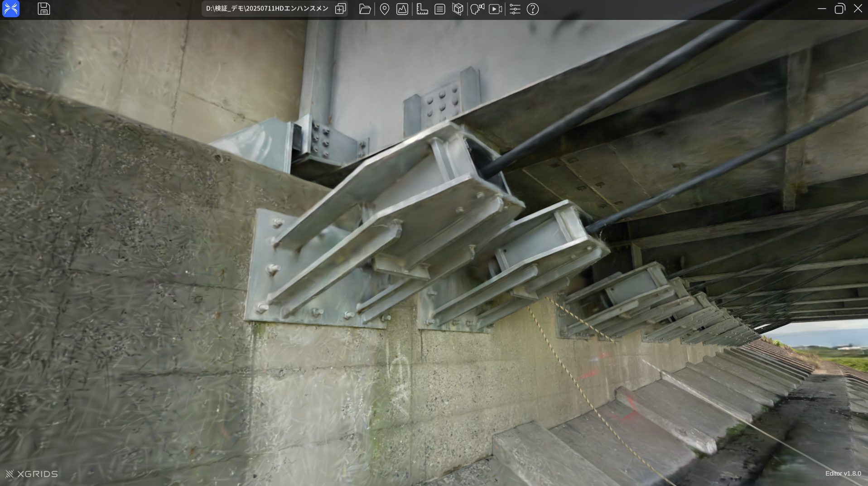Open the first-person view camera tool
This screenshot has height=486, width=868.
pos(477,9)
